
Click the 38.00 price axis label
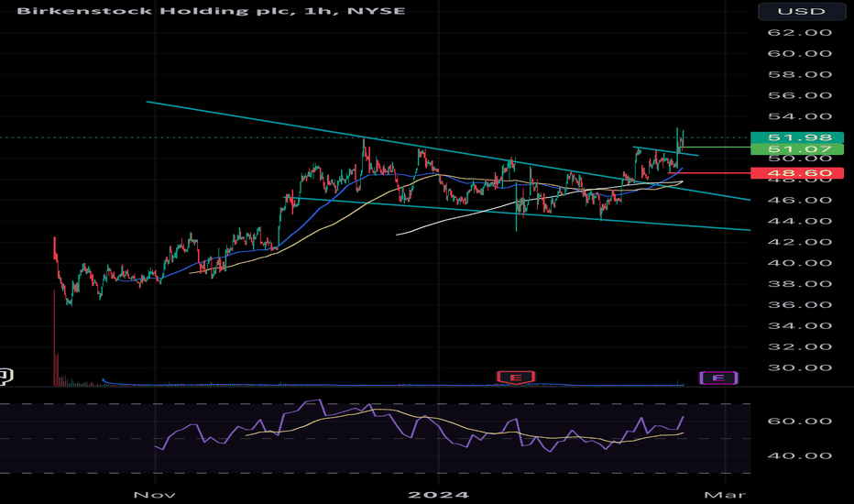pyautogui.click(x=800, y=284)
